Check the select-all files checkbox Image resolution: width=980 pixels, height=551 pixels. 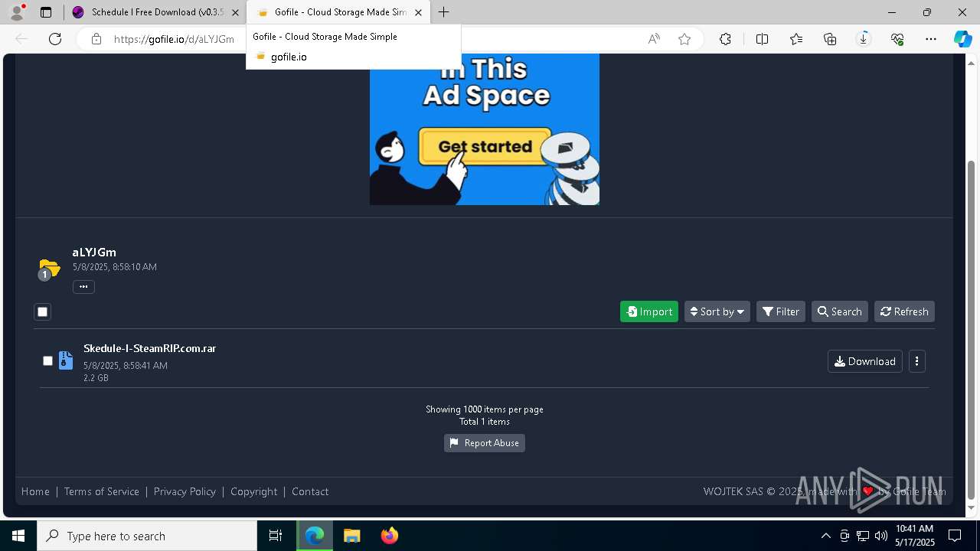(x=43, y=311)
